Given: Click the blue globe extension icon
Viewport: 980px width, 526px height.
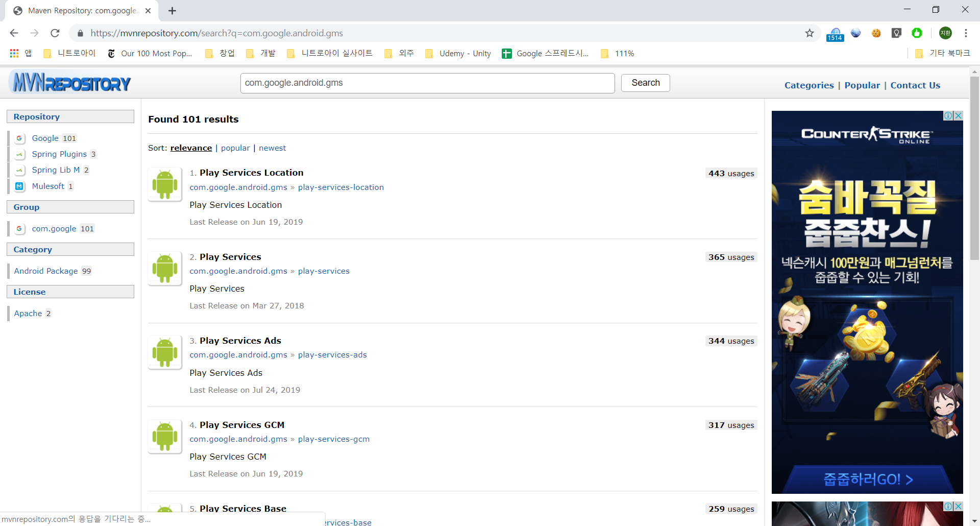Looking at the screenshot, I should [856, 33].
